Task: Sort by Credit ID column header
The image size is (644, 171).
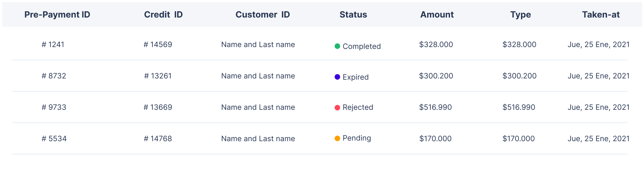Action: tap(163, 14)
